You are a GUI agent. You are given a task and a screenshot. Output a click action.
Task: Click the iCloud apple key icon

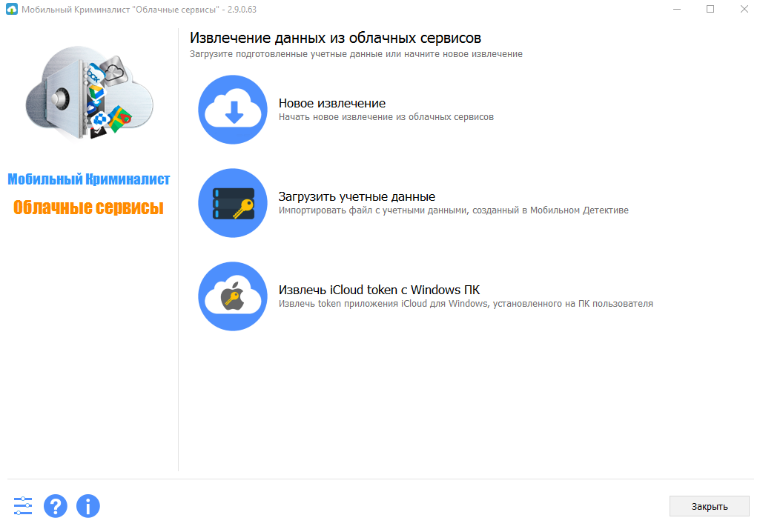pyautogui.click(x=233, y=296)
